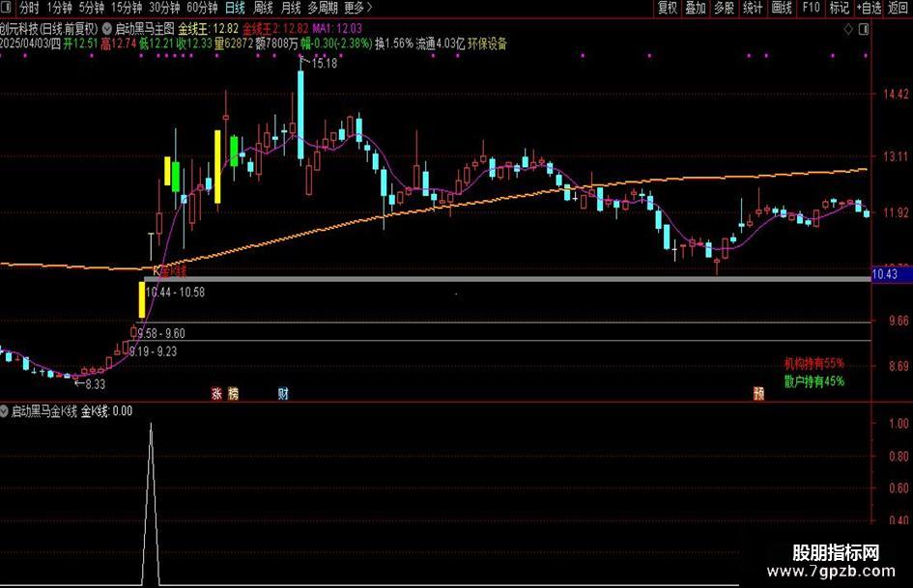Click the tall cyan candle below 15.18

(x=300, y=115)
